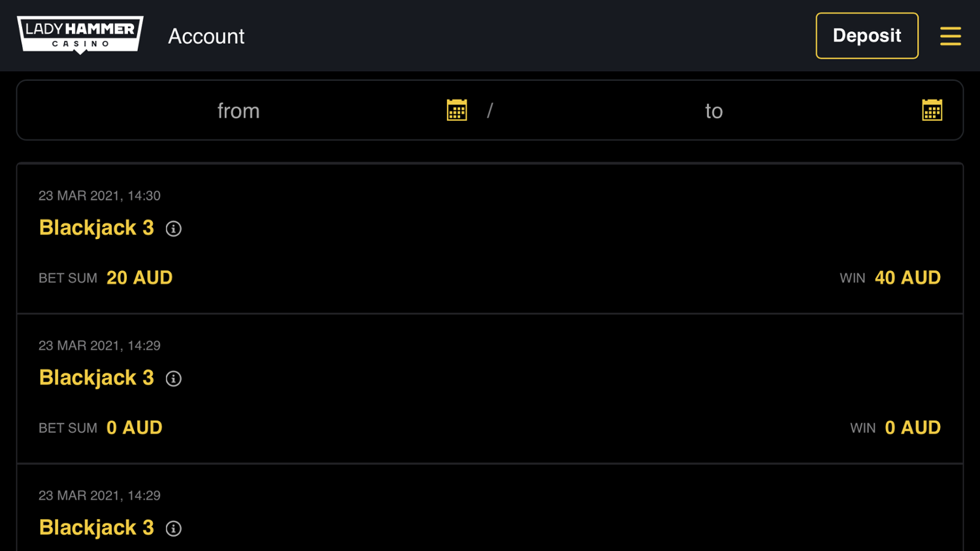The width and height of the screenshot is (980, 551).
Task: Click the Account page title
Action: point(206,37)
